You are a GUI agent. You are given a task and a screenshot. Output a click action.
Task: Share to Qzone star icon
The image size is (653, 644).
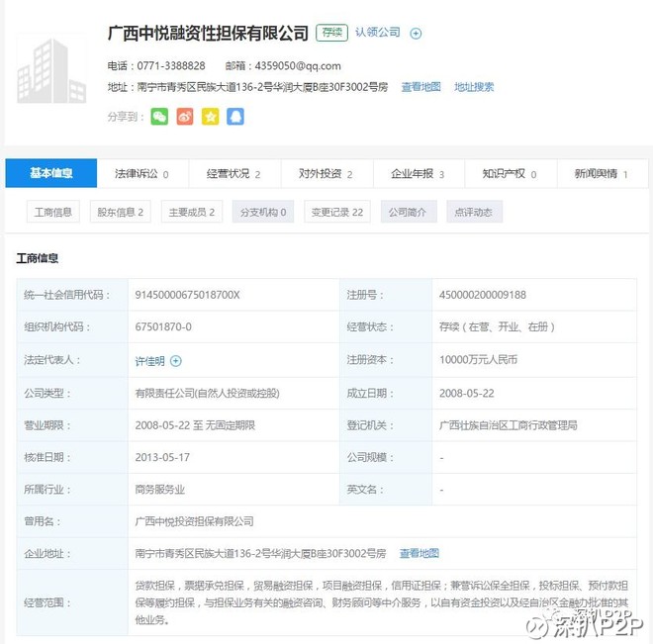click(211, 117)
